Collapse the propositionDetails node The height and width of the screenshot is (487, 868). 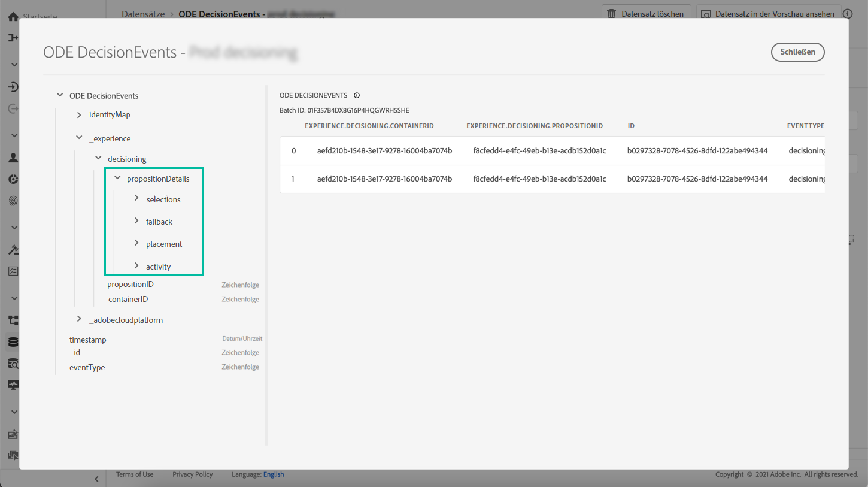pos(117,179)
